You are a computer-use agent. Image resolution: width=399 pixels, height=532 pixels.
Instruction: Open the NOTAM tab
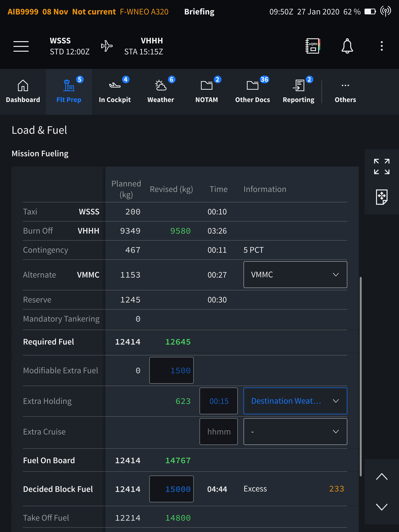207,92
